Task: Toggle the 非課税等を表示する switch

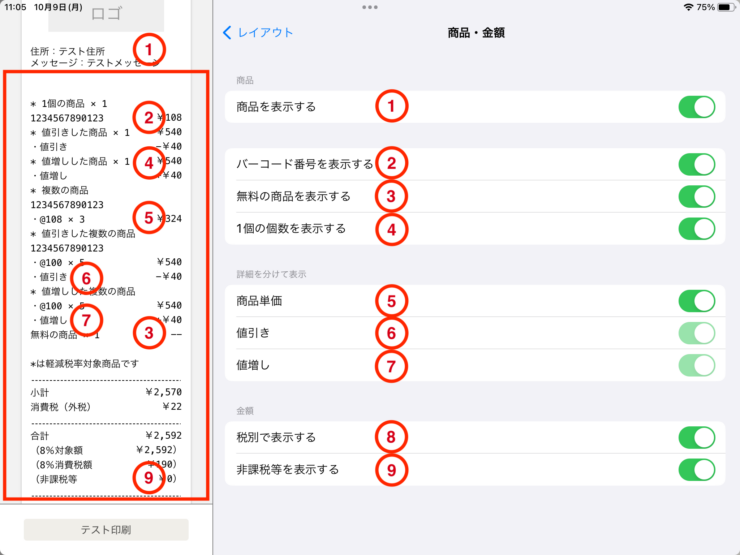Action: [697, 470]
